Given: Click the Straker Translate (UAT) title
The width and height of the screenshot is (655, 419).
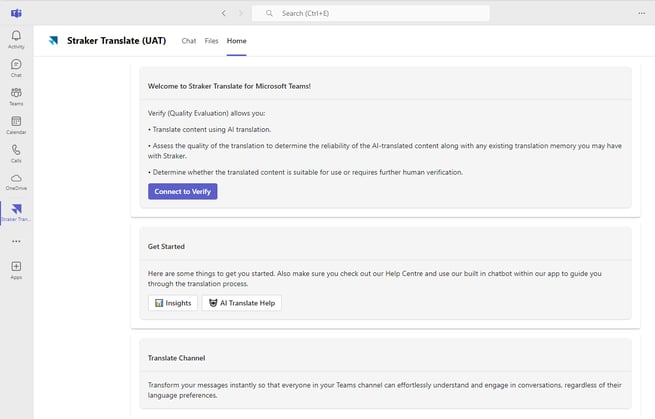Looking at the screenshot, I should 117,41.
